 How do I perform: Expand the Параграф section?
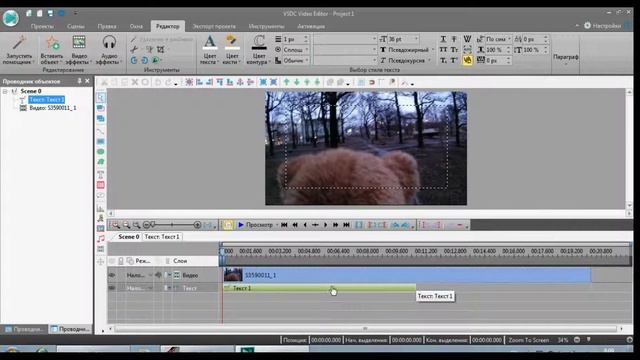click(x=566, y=57)
